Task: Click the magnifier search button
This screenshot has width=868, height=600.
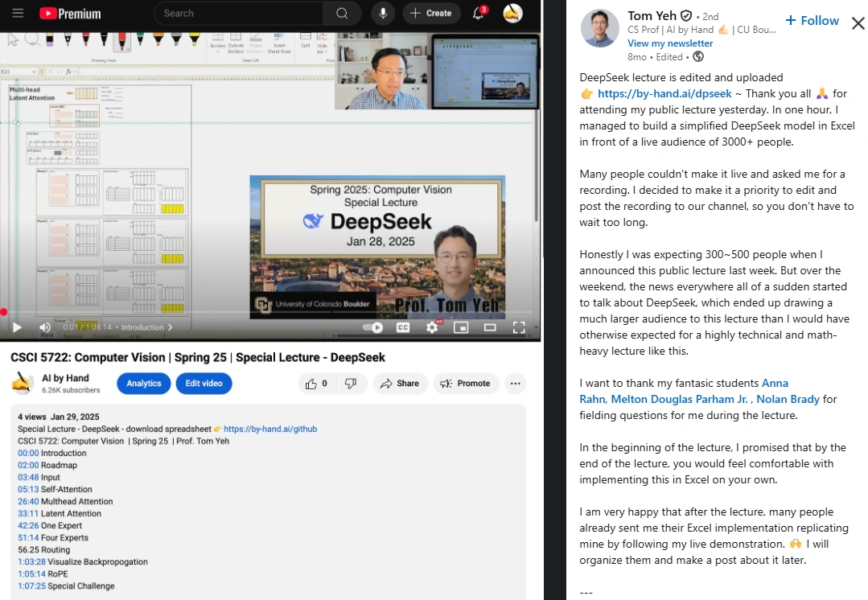Action: tap(342, 14)
